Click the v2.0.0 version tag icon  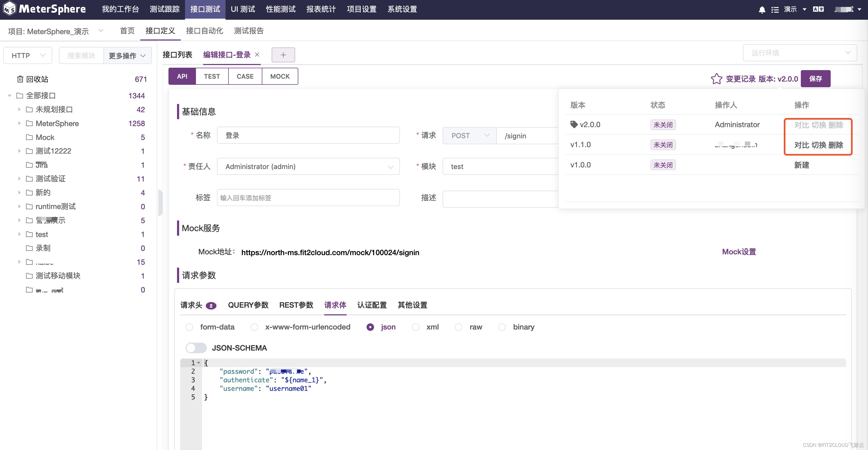click(574, 124)
